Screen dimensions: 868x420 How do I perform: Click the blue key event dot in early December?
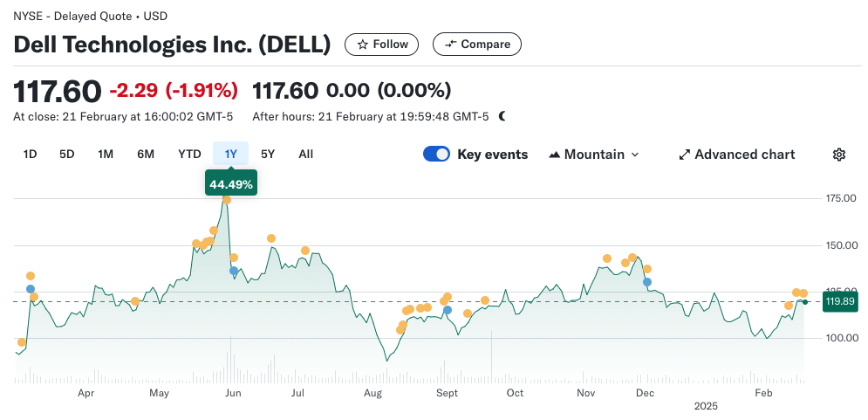click(x=646, y=282)
